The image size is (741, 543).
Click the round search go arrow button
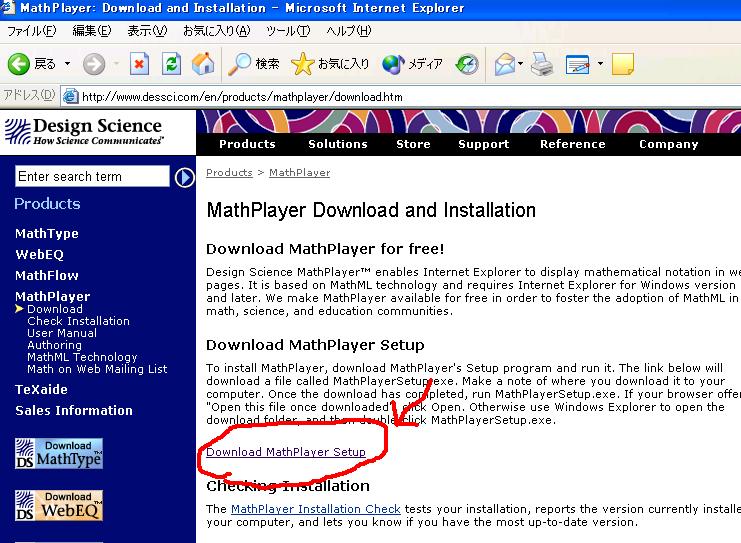(x=184, y=178)
